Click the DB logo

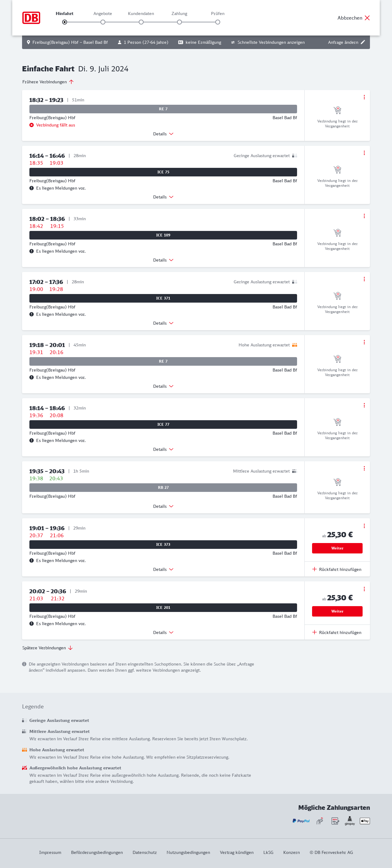click(31, 18)
